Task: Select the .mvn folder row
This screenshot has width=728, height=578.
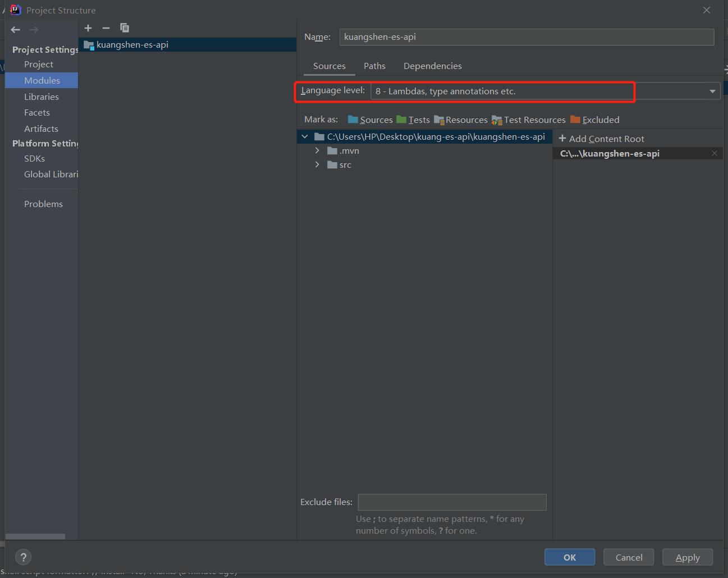Action: (424, 150)
